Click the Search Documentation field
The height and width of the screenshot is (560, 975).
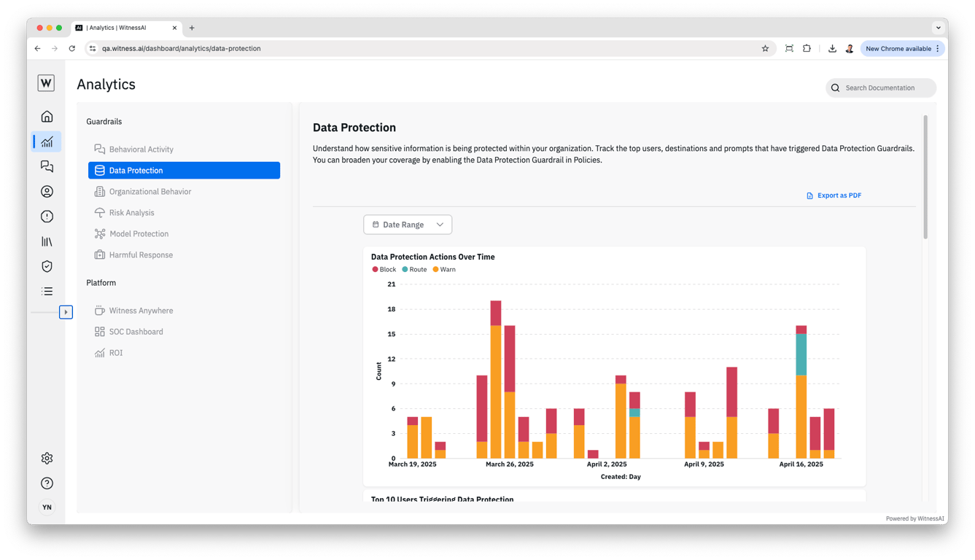point(881,88)
